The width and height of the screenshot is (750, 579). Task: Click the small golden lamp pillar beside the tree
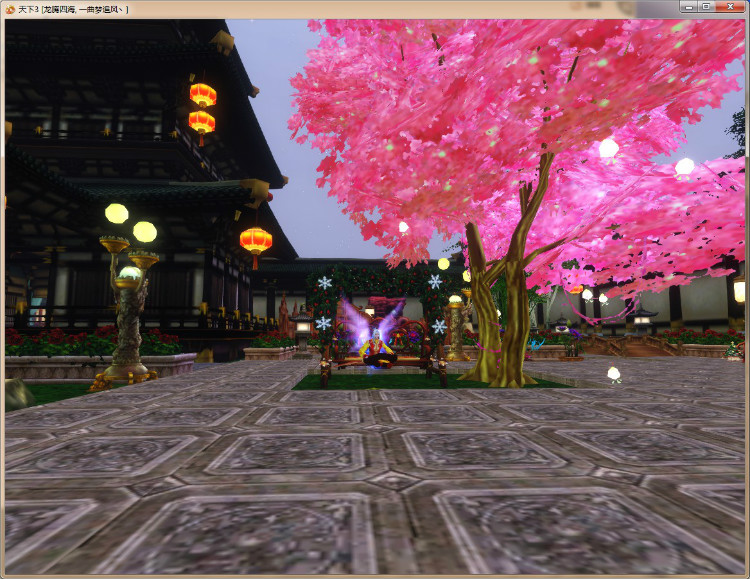(456, 330)
